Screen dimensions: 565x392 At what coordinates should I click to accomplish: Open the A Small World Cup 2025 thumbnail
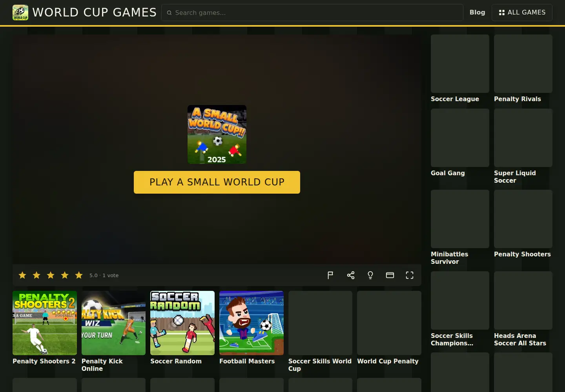click(x=217, y=134)
